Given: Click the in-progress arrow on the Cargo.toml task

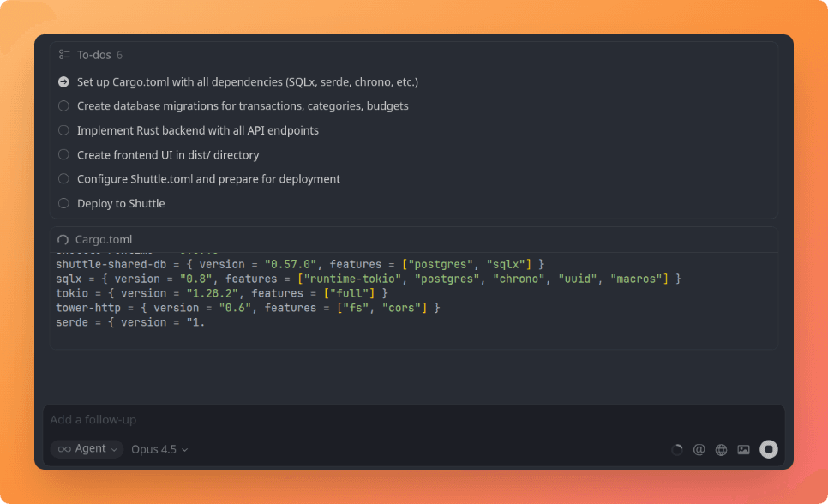Looking at the screenshot, I should click(x=63, y=81).
